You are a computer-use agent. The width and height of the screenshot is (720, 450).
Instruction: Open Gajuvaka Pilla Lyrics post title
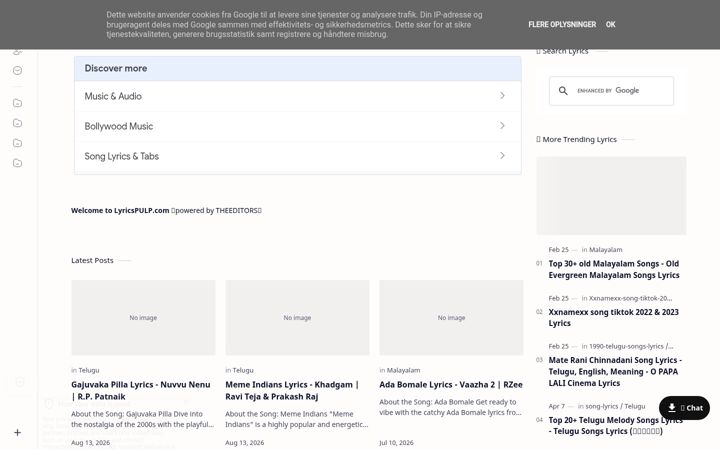pyautogui.click(x=141, y=390)
